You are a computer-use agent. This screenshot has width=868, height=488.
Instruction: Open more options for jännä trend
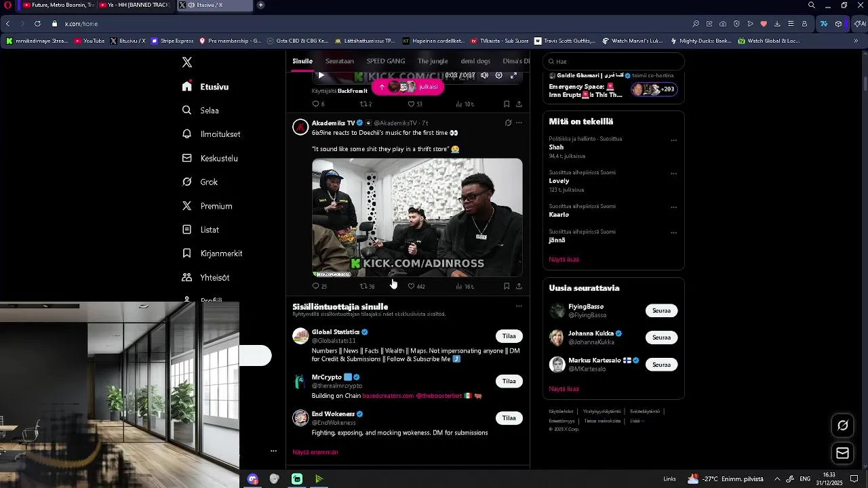[x=673, y=232]
